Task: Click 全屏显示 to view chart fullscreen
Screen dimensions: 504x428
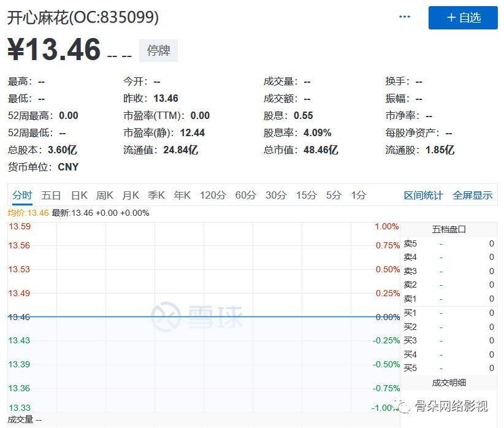Action: pos(473,195)
